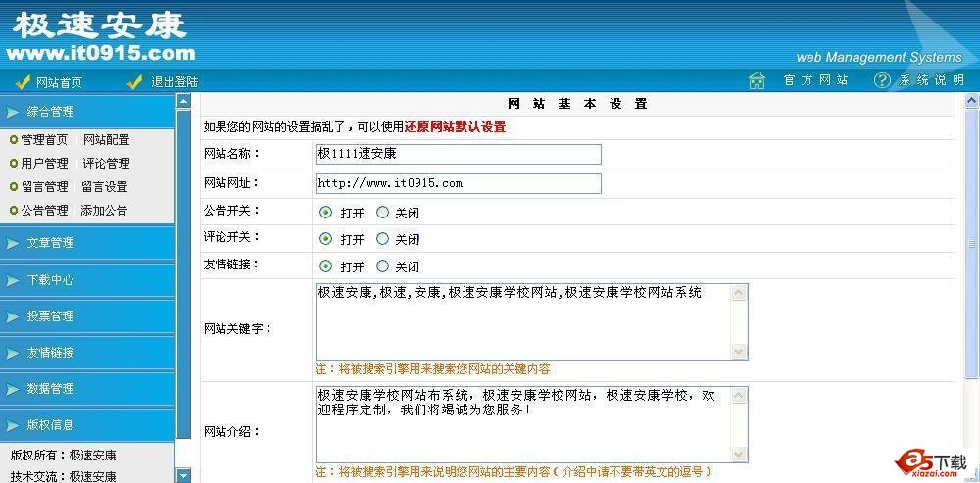
Task: Select 打开 for 公告开关
Action: 325,213
